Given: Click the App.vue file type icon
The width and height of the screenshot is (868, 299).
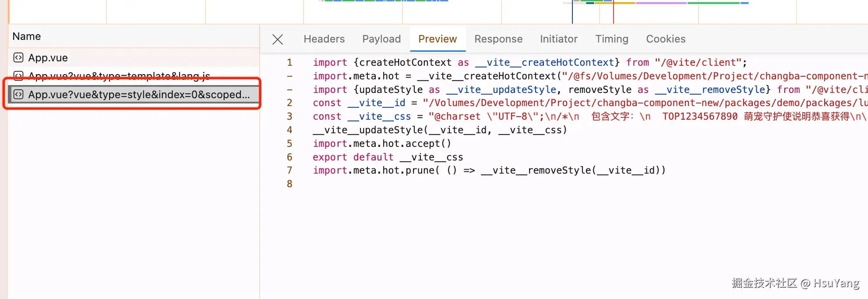Looking at the screenshot, I should 18,57.
